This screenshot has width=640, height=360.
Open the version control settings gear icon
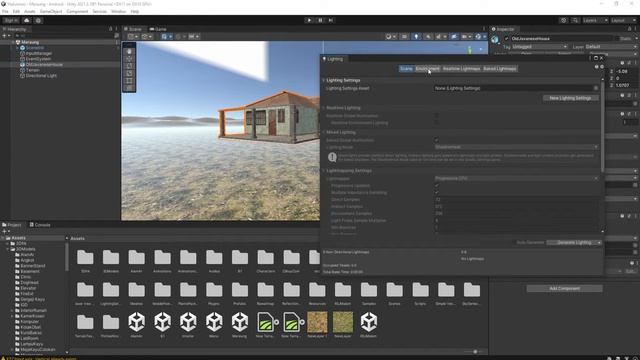click(38, 20)
